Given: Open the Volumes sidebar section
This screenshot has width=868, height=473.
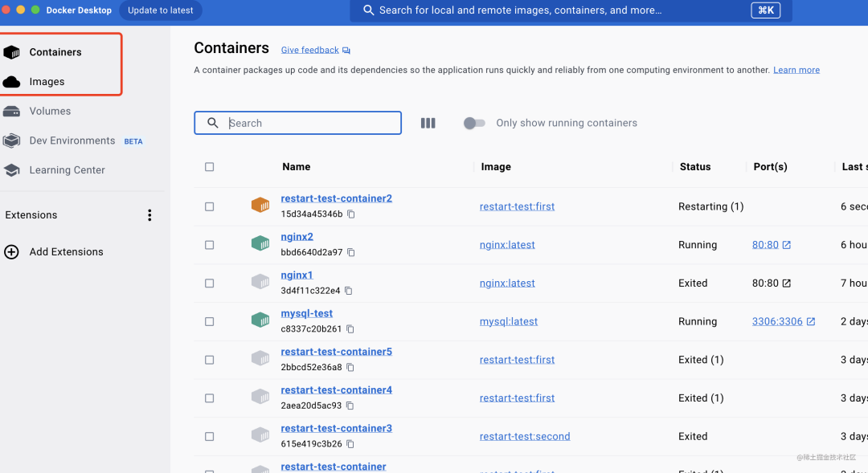Looking at the screenshot, I should [x=50, y=111].
